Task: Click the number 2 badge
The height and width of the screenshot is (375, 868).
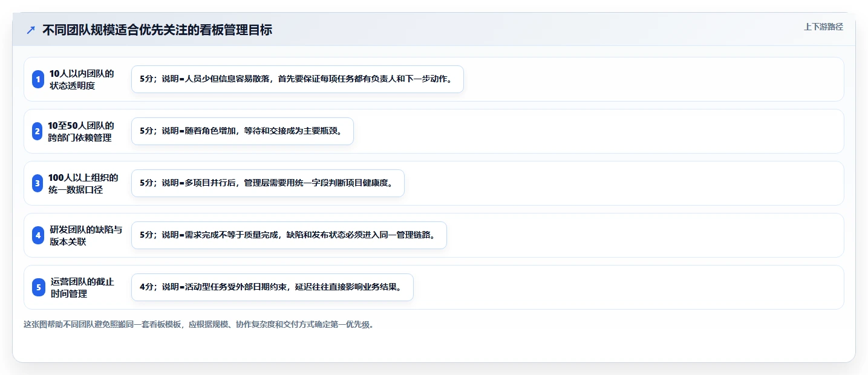Action: pyautogui.click(x=38, y=131)
